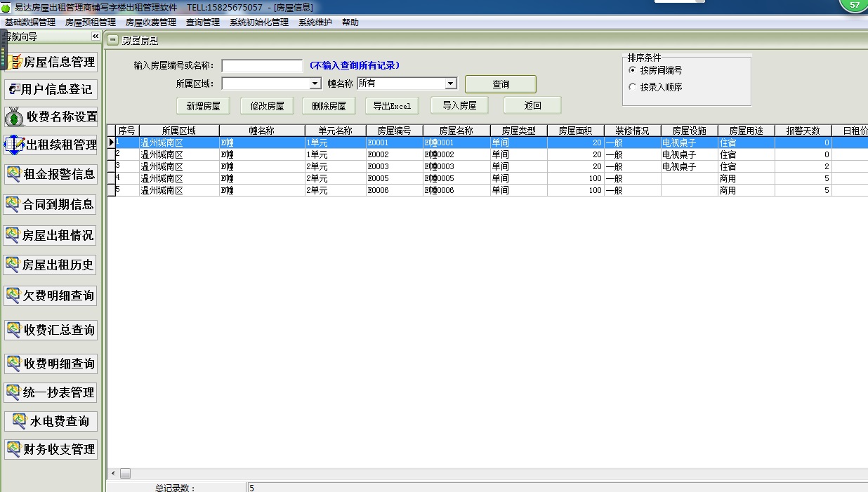Click the 收费名称设置 money bag icon

coord(15,117)
